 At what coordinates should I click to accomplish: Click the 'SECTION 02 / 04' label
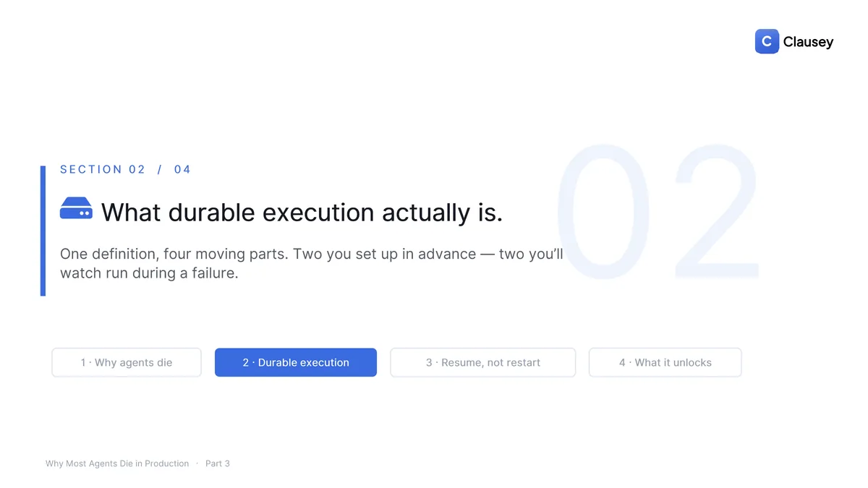coord(126,169)
